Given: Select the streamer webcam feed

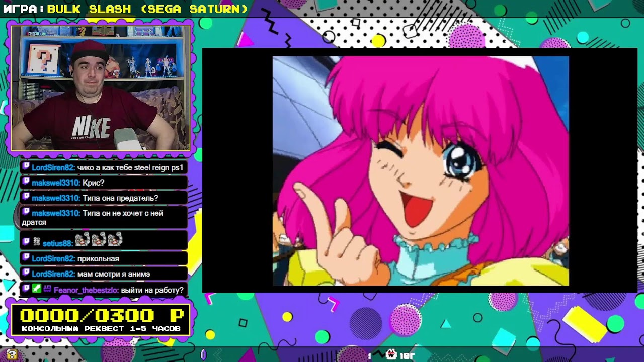Looking at the screenshot, I should pyautogui.click(x=101, y=88).
